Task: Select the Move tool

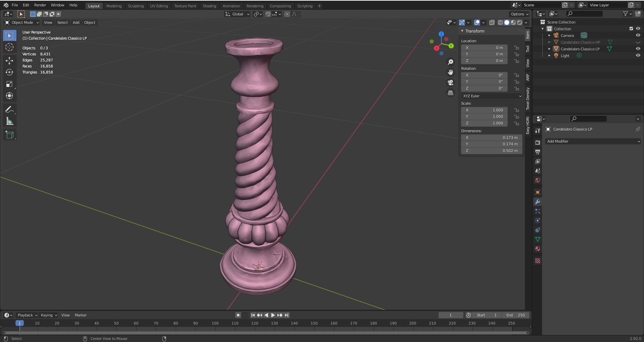Action: point(9,60)
